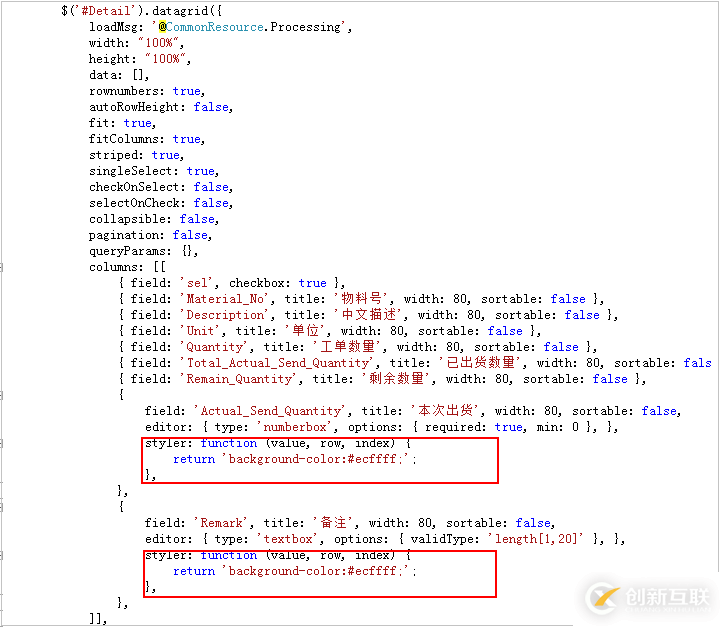Click 'styler' in the Remark column
Screen dimensions: 720x627
coord(166,555)
